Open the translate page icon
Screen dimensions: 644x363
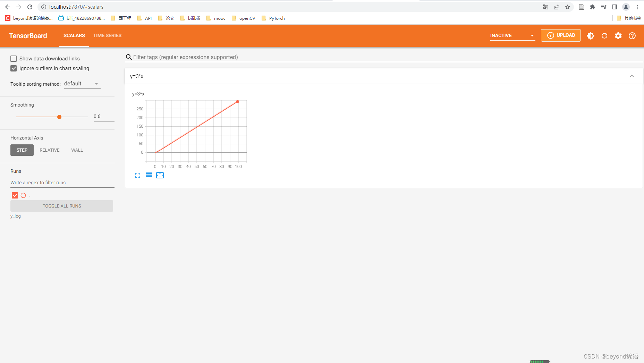pyautogui.click(x=545, y=7)
